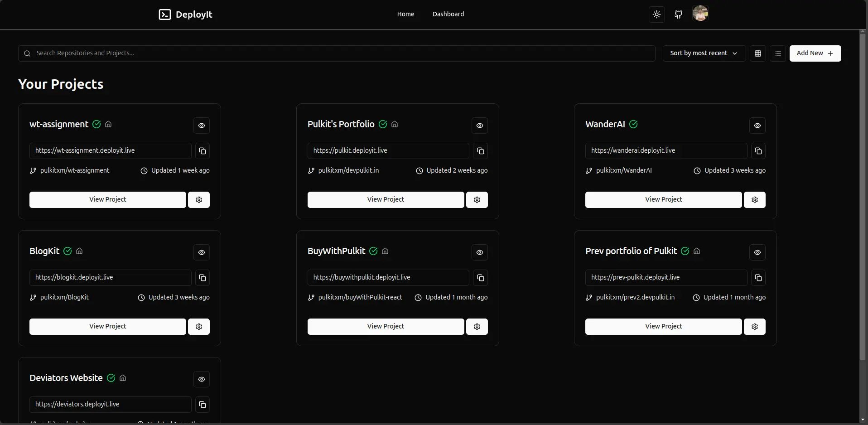Open the user avatar profile menu
Viewport: 868px width, 425px height.
coord(700,14)
